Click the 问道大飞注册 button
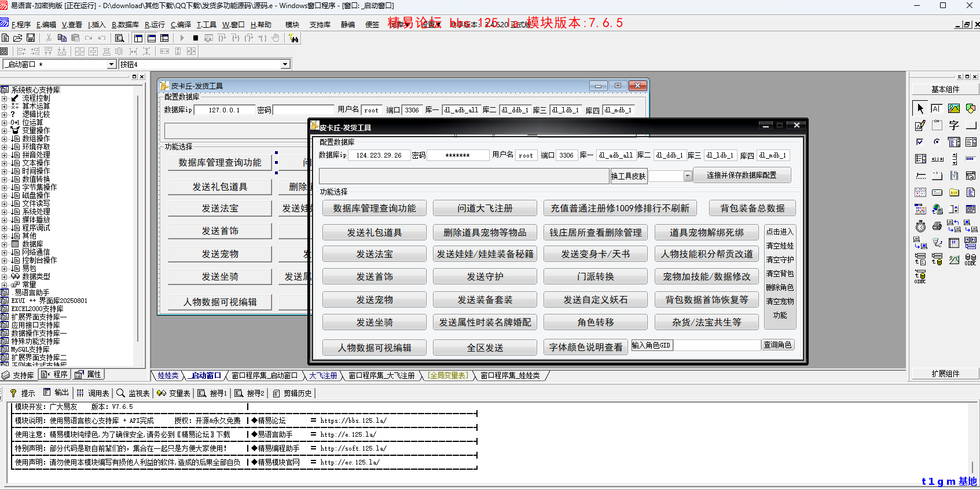The height and width of the screenshot is (490, 980). [x=485, y=208]
